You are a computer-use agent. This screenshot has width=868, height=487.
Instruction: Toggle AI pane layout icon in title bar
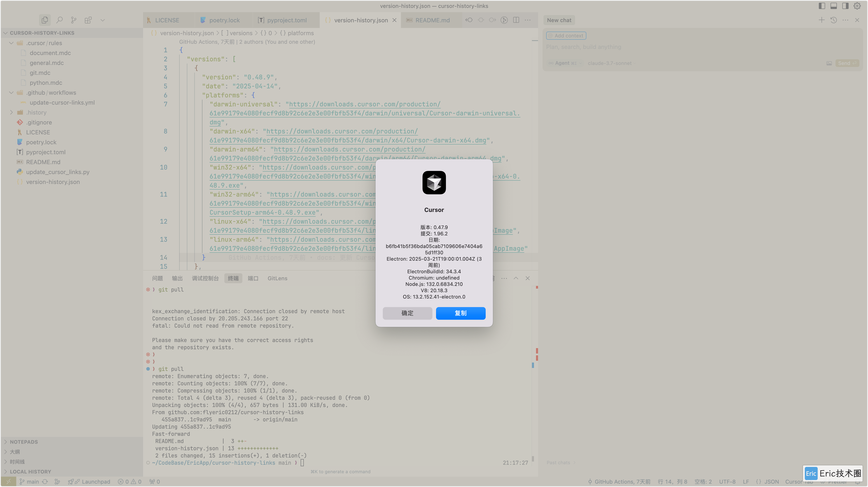845,6
